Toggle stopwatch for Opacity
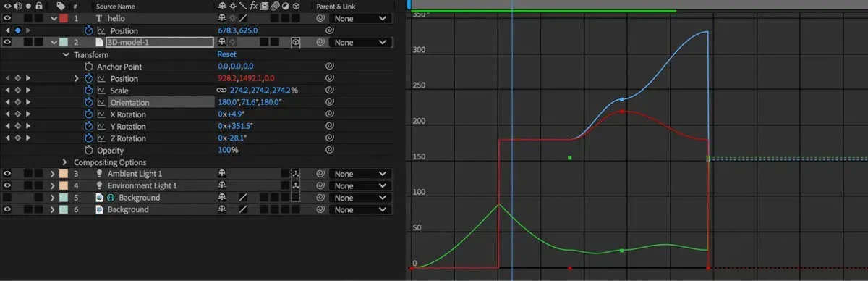 89,150
